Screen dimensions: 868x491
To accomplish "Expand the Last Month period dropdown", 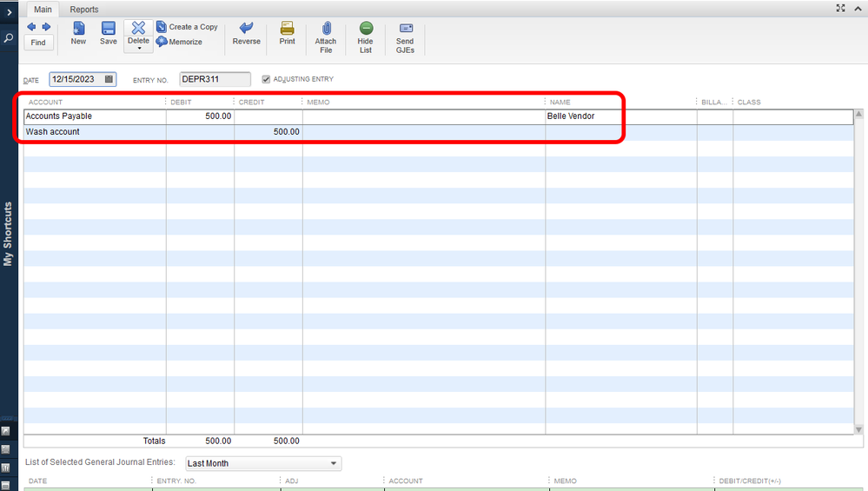I will point(334,464).
